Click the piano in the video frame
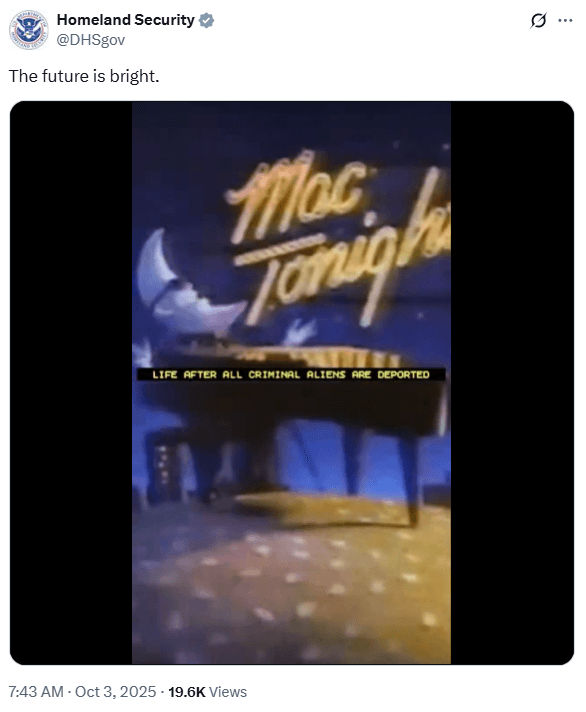Image resolution: width=586 pixels, height=712 pixels. (x=291, y=418)
